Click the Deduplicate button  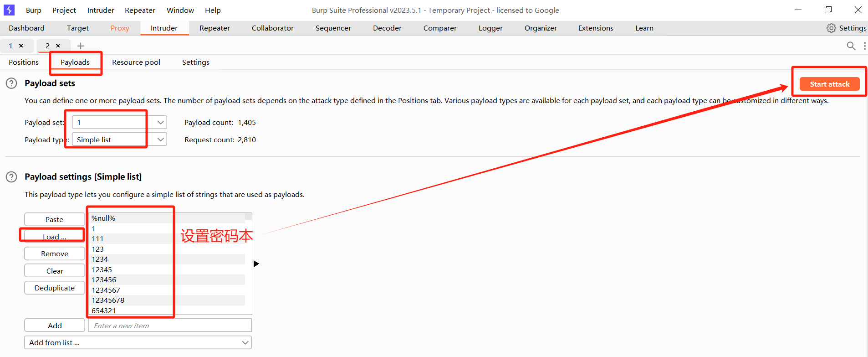[55, 288]
